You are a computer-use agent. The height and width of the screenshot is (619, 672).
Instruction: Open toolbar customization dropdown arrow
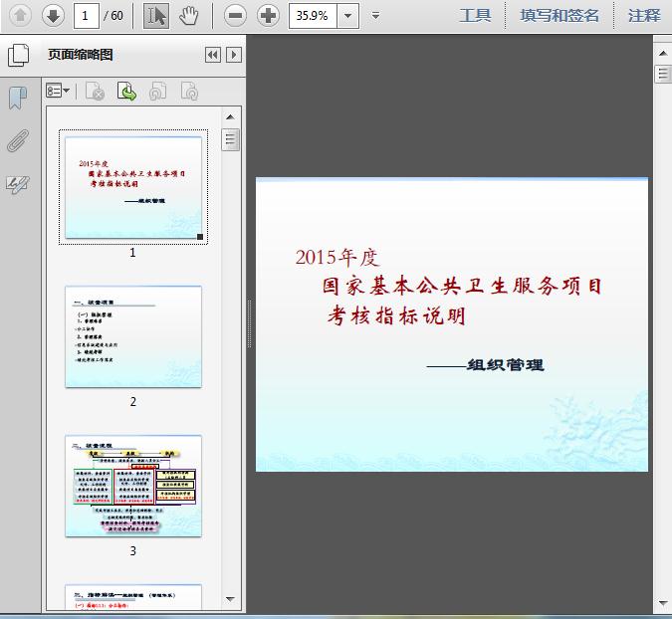pyautogui.click(x=376, y=16)
